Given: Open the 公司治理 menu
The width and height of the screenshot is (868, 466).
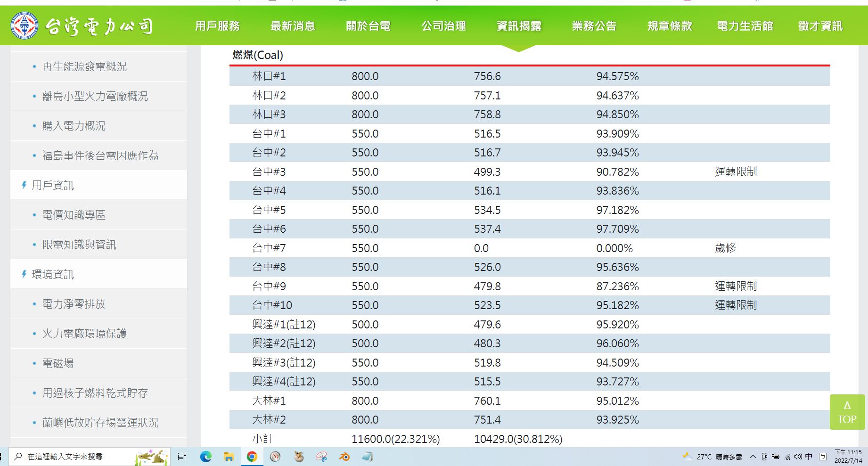Looking at the screenshot, I should (443, 26).
